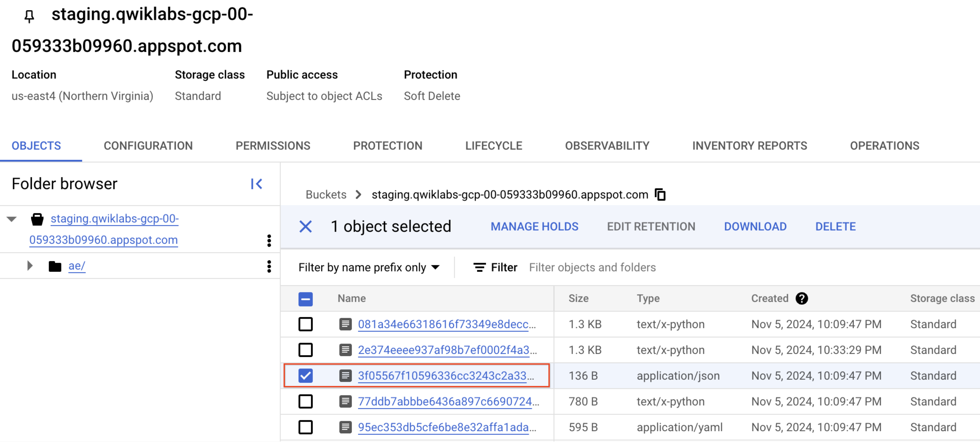The image size is (980, 442).
Task: Click file icon of 77ddb7abbbe6 object
Action: point(345,402)
